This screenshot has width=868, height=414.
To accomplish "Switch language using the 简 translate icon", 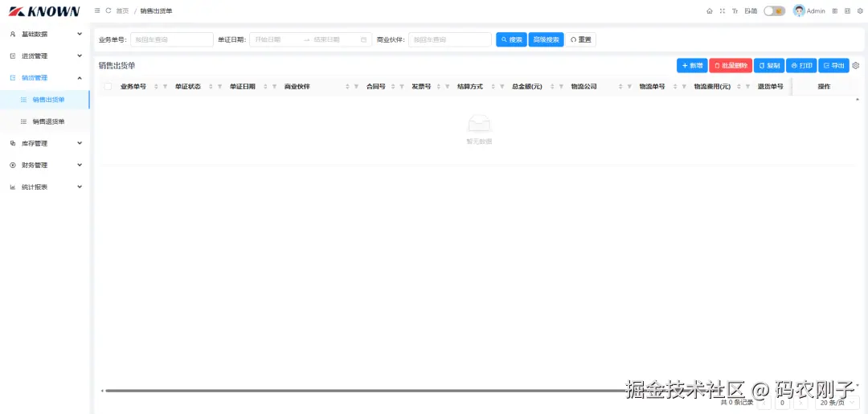I will [x=751, y=11].
